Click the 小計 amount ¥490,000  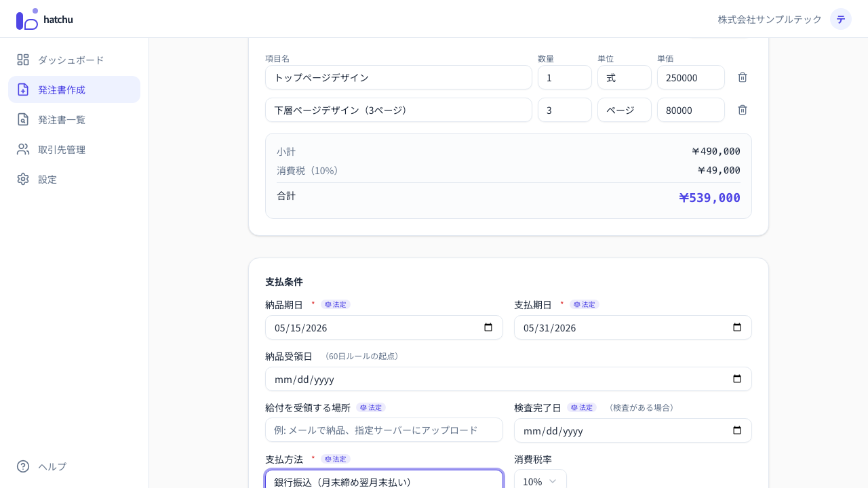[x=715, y=151]
